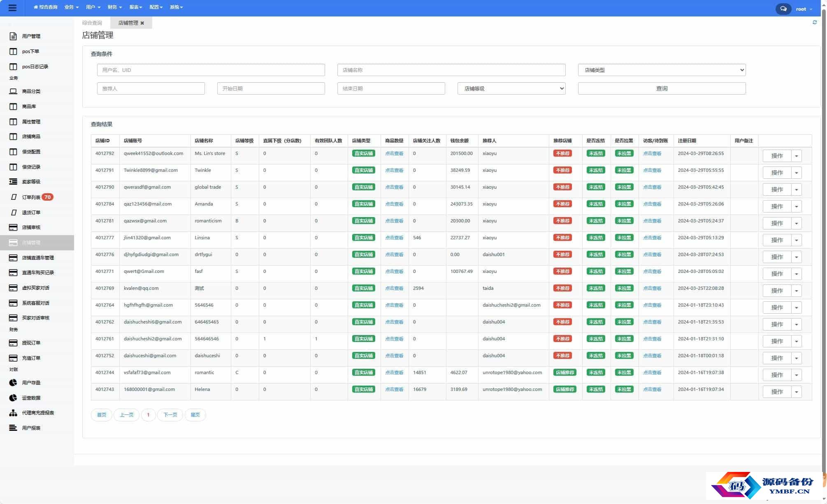
Task: Click the 买家对话审核 card icon
Action: tap(13, 318)
